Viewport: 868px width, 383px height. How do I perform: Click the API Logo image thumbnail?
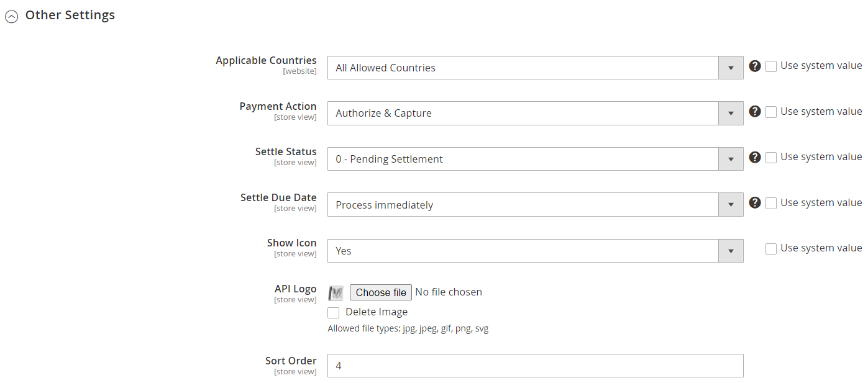coord(336,293)
